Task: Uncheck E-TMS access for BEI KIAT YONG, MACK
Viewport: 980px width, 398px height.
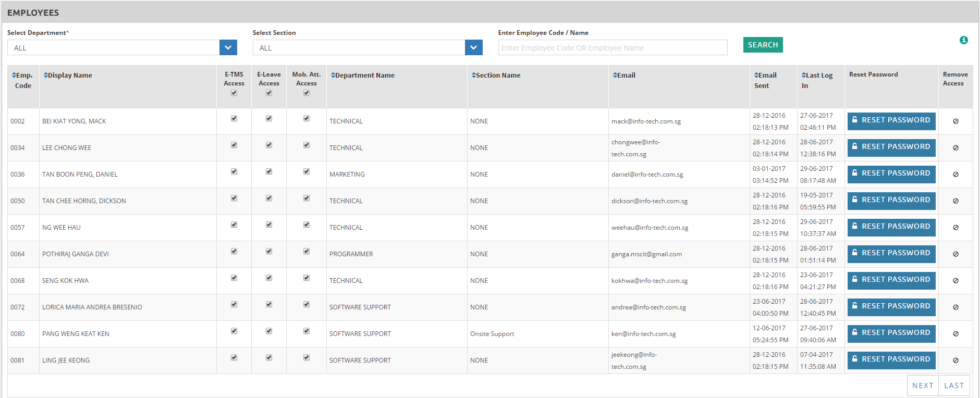Action: 234,118
